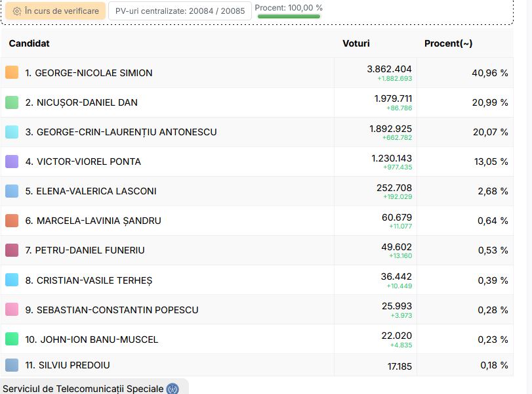Click the Candidat column header
The width and height of the screenshot is (532, 394).
(29, 43)
